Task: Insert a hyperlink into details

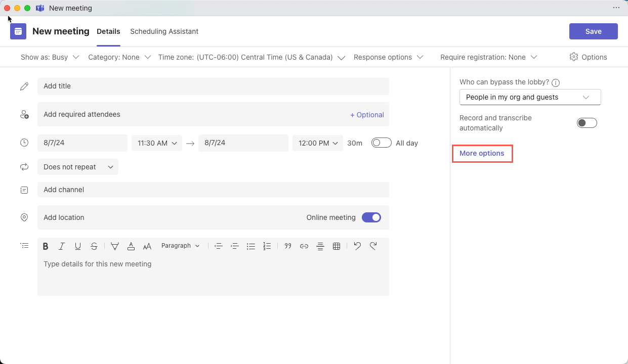Action: coord(304,246)
